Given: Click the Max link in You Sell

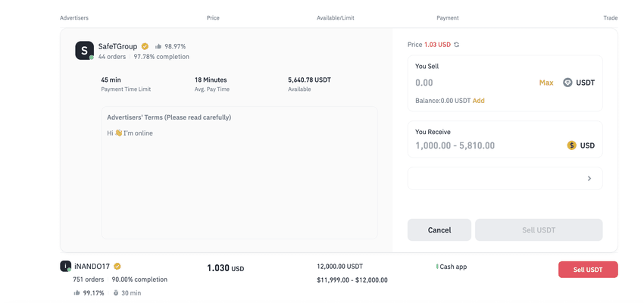Looking at the screenshot, I should [x=546, y=83].
